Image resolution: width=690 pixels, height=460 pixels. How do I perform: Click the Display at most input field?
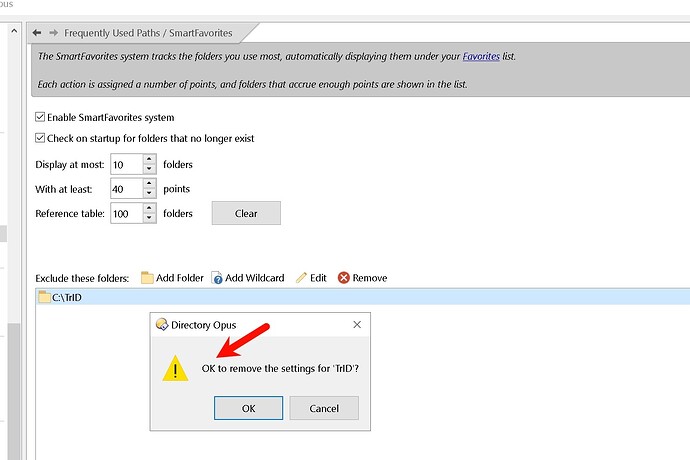125,164
